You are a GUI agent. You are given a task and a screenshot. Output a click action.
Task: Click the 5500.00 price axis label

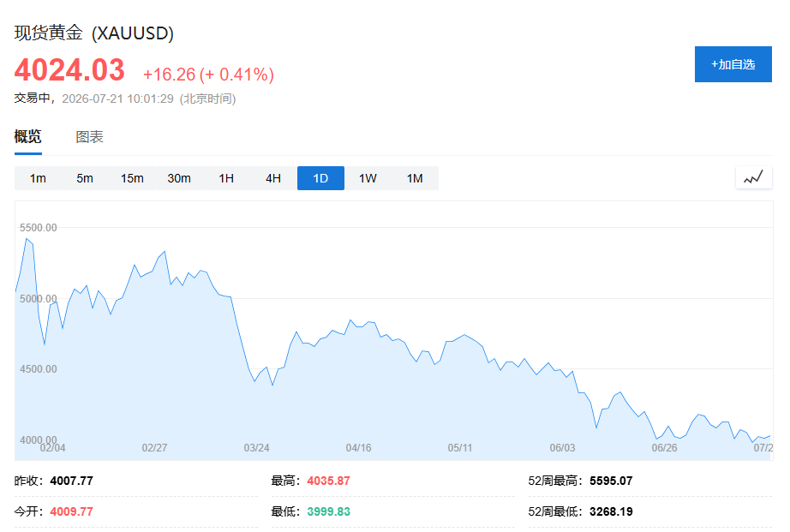(x=39, y=228)
